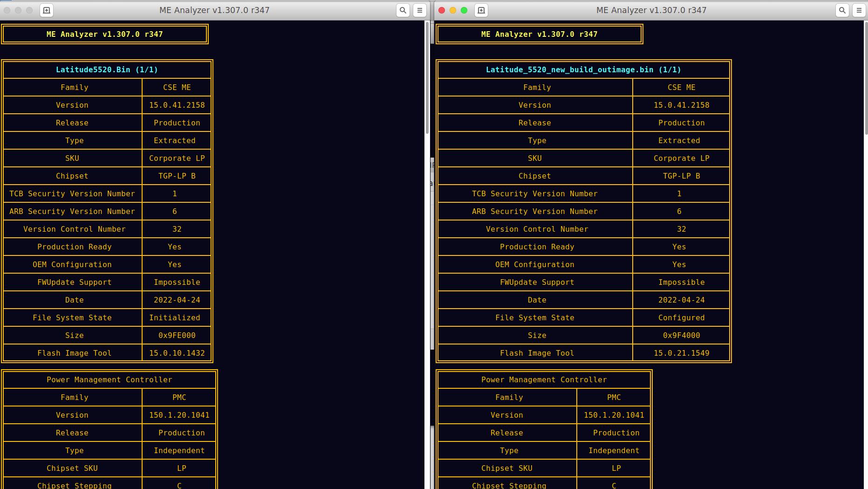Click version 15.0.41.2158 in the right window
This screenshot has width=868, height=489.
click(681, 105)
